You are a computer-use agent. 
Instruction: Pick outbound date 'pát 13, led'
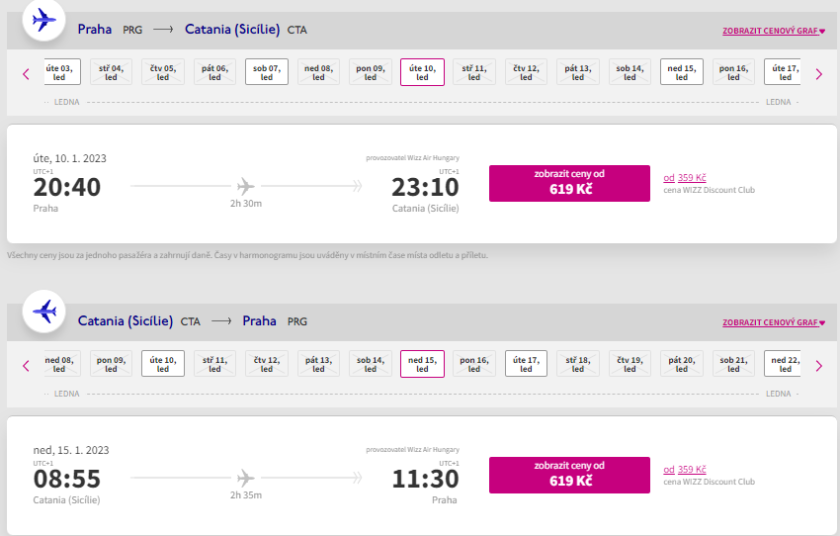pos(578,73)
